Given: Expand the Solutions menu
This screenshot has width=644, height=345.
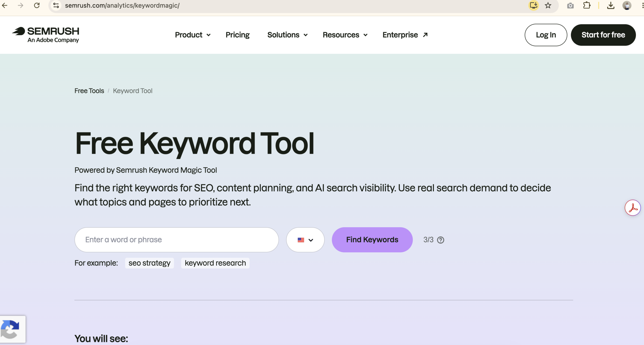Looking at the screenshot, I should coord(287,35).
